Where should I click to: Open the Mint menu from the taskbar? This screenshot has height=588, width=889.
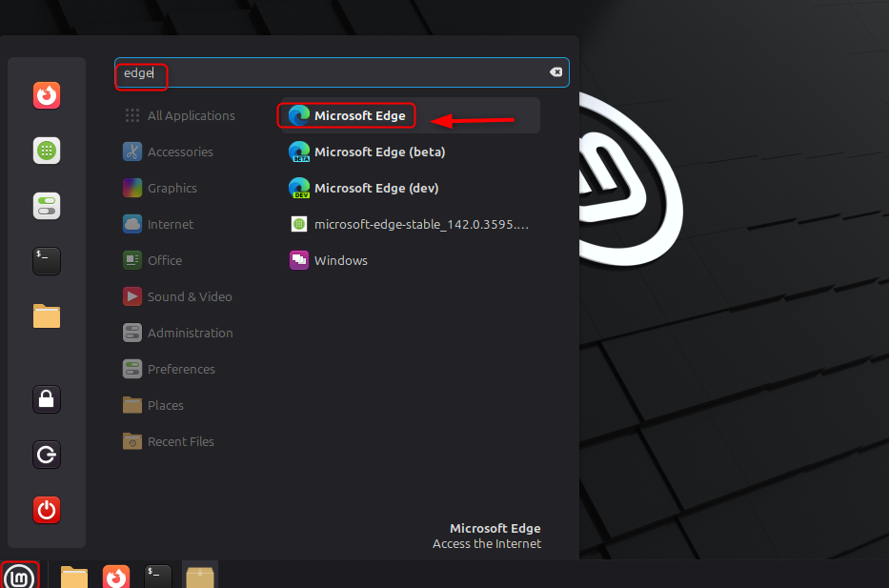[x=19, y=576]
